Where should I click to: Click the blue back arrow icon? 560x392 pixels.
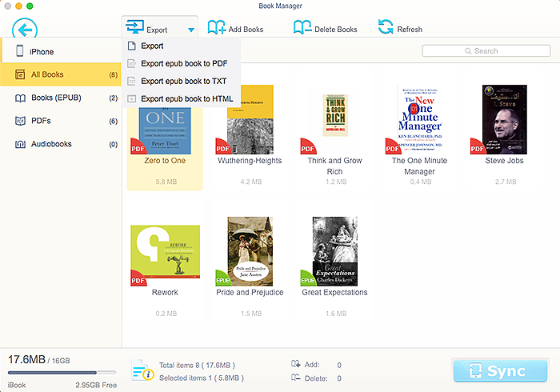25,30
